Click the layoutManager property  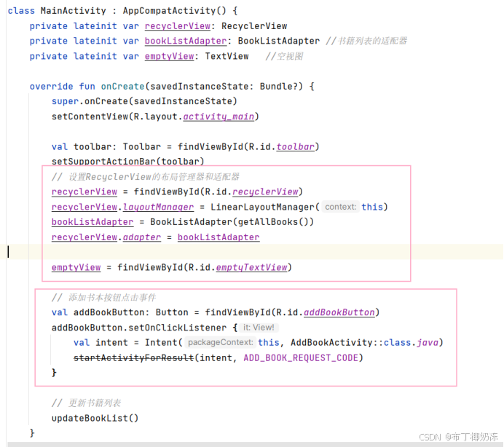point(158,207)
